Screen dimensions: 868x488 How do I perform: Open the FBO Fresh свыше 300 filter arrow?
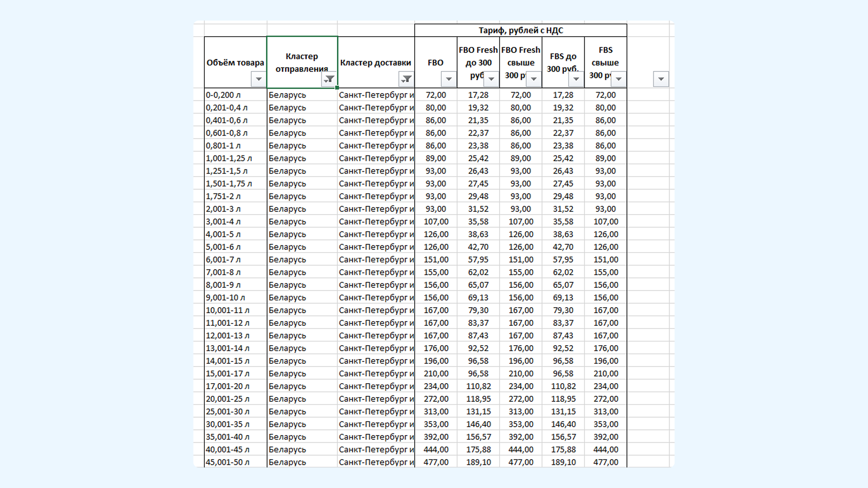tap(534, 79)
